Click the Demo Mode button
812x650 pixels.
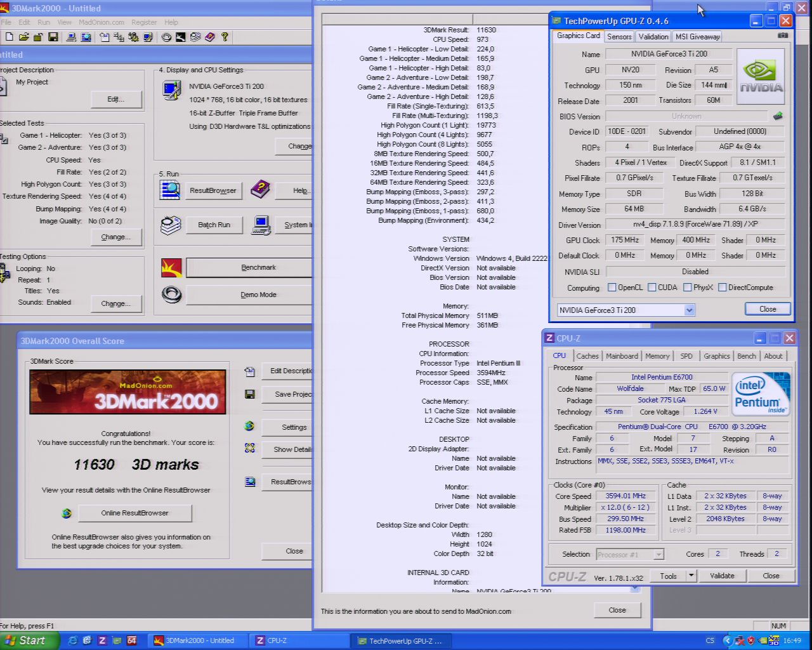249,295
